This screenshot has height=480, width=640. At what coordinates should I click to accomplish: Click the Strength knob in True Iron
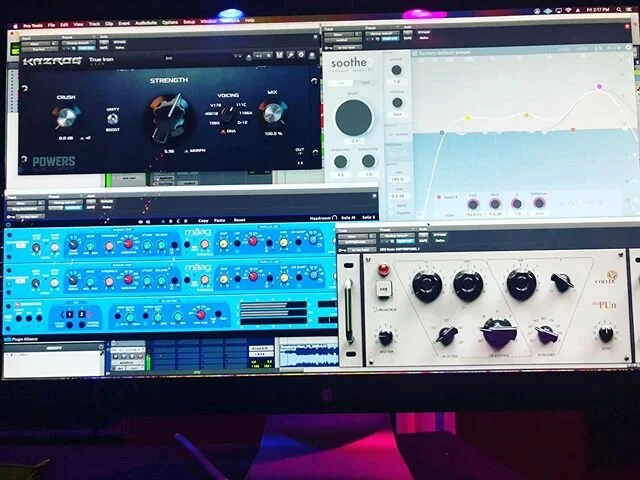coord(169,118)
